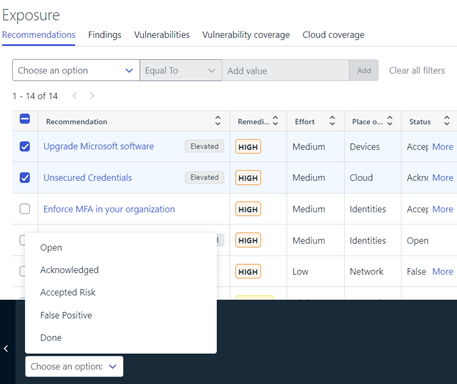This screenshot has width=457, height=384.
Task: Click 'Open' status cell in fourth row
Action: coord(417,241)
